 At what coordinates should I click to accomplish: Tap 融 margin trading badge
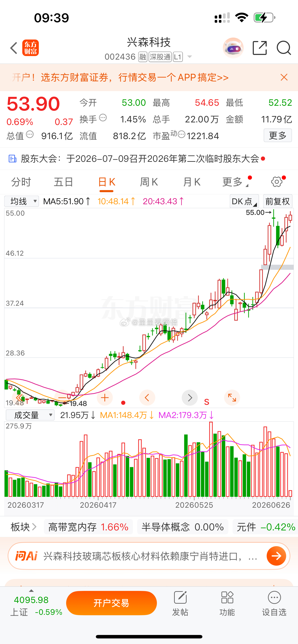click(x=143, y=57)
